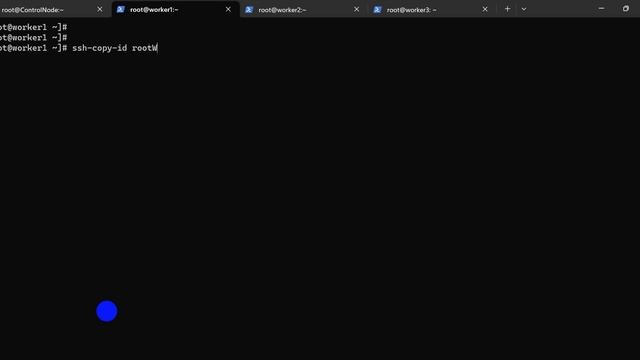The image size is (640, 360).
Task: Click the PowerShell icon on worker2 tab
Action: 249,9
